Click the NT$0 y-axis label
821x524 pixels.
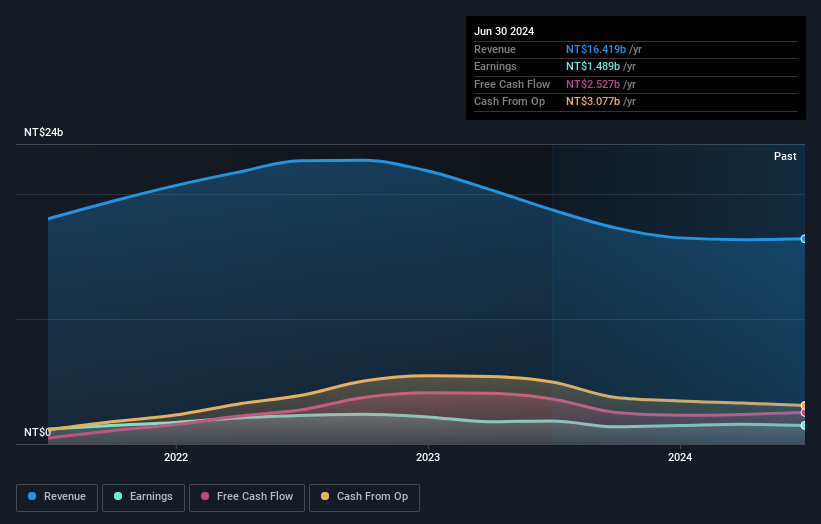click(37, 432)
